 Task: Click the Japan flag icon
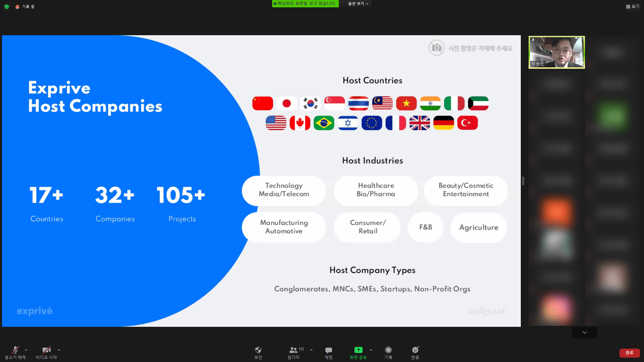[287, 103]
